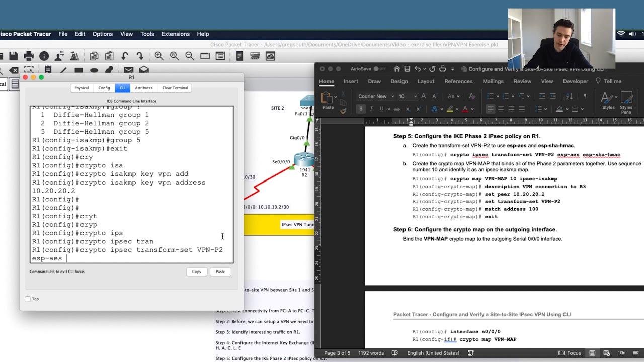Click the Undo arrow in Packet Tracer toolbar
The image size is (644, 362).
click(x=124, y=56)
